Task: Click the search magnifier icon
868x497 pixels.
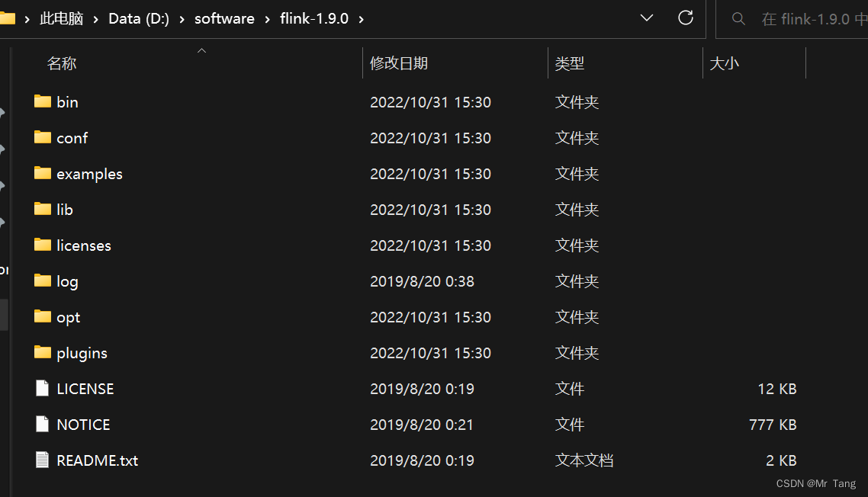Action: click(x=738, y=18)
